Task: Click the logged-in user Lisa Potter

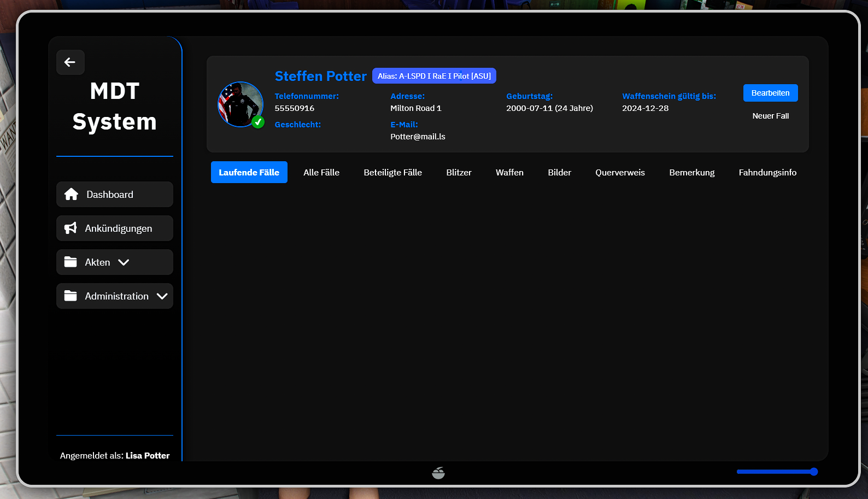Action: (148, 455)
